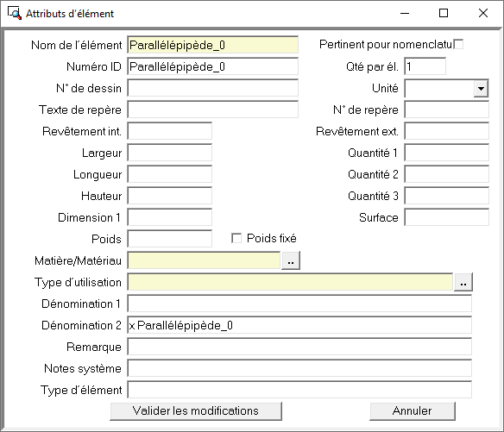The width and height of the screenshot is (504, 432).
Task: Click the Revêtement ext. field
Action: pyautogui.click(x=446, y=131)
